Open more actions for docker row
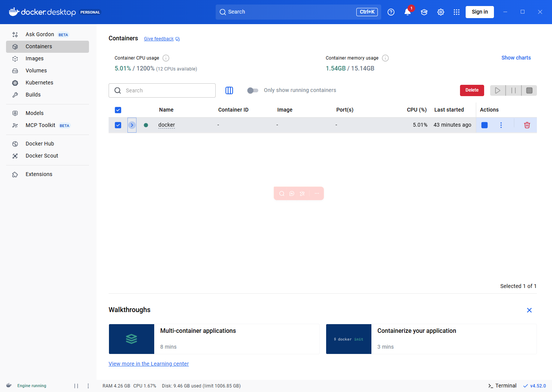The height and width of the screenshot is (392, 552). click(x=501, y=125)
